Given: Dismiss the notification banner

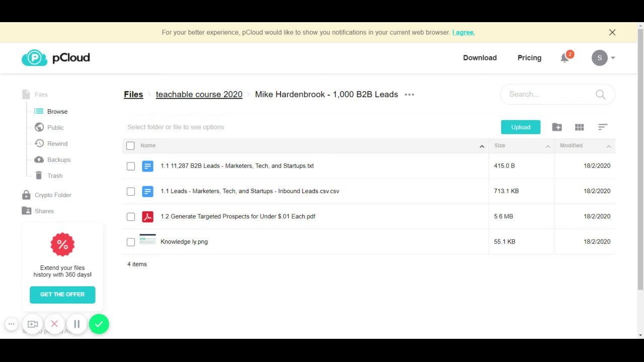Looking at the screenshot, I should pyautogui.click(x=612, y=32).
